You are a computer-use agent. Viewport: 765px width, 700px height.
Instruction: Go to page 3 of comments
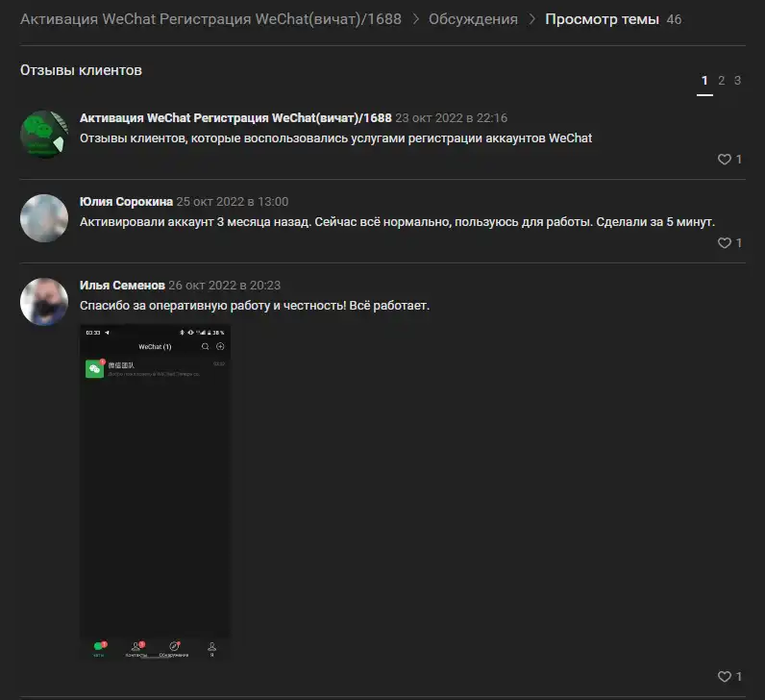point(738,81)
